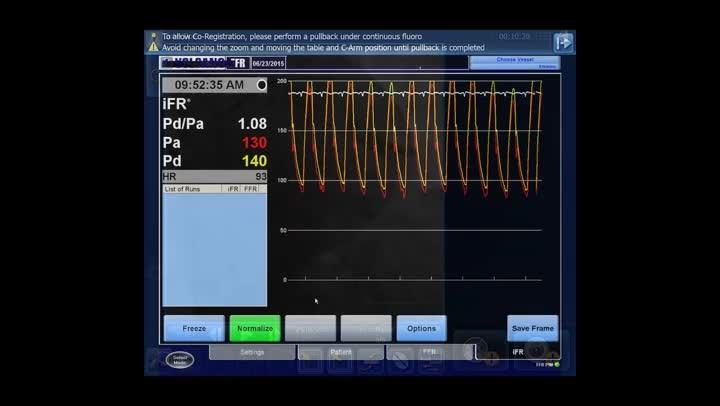Screen dimensions: 720x406
Task: Click the 150 axis label on graph
Action: 281,130
